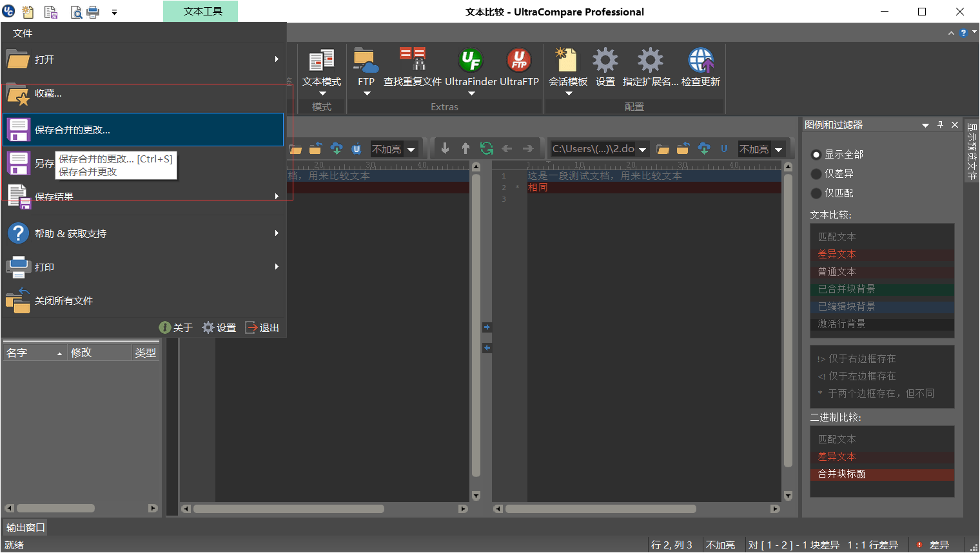This screenshot has width=980, height=553.
Task: Select the 显示全部 radio button
Action: point(816,155)
